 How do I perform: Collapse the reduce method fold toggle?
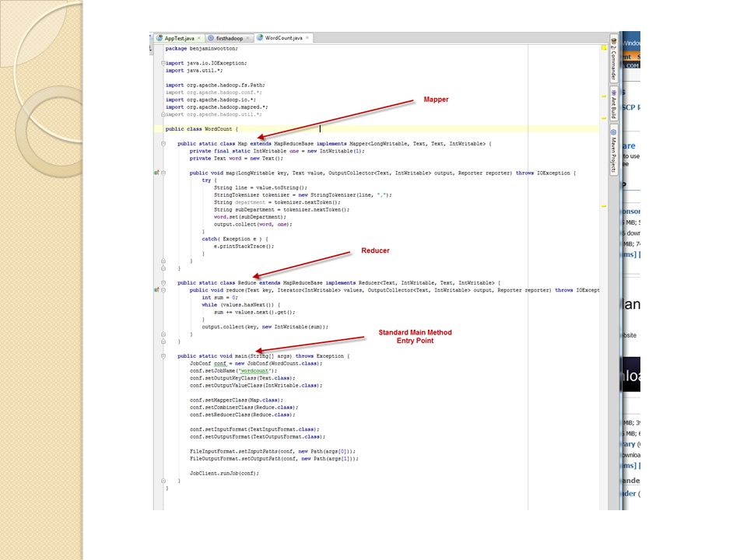163,290
